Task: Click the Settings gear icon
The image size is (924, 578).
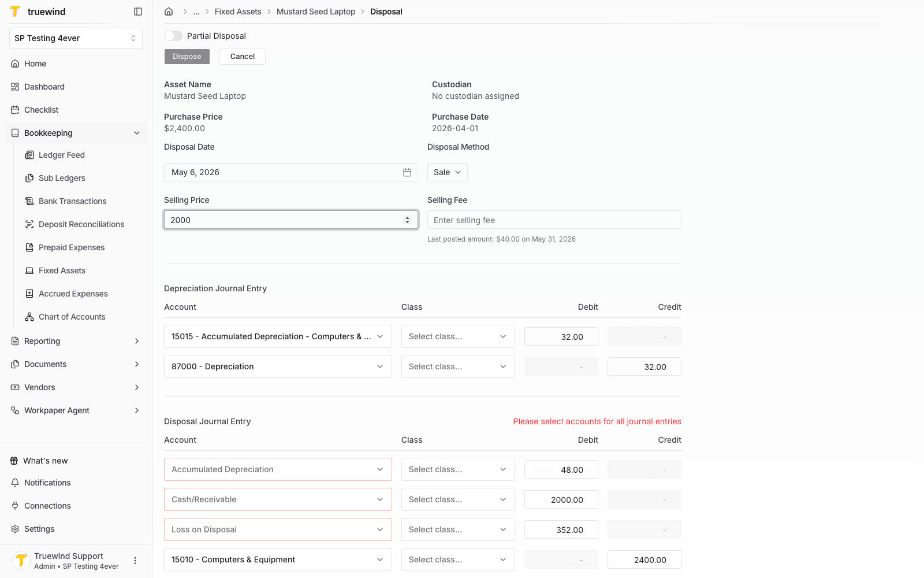Action: click(x=15, y=529)
